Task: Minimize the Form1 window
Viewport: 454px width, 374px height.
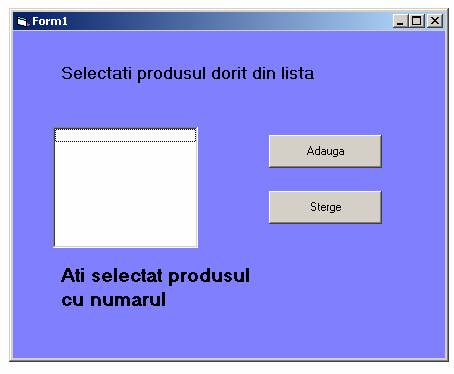Action: pos(400,21)
